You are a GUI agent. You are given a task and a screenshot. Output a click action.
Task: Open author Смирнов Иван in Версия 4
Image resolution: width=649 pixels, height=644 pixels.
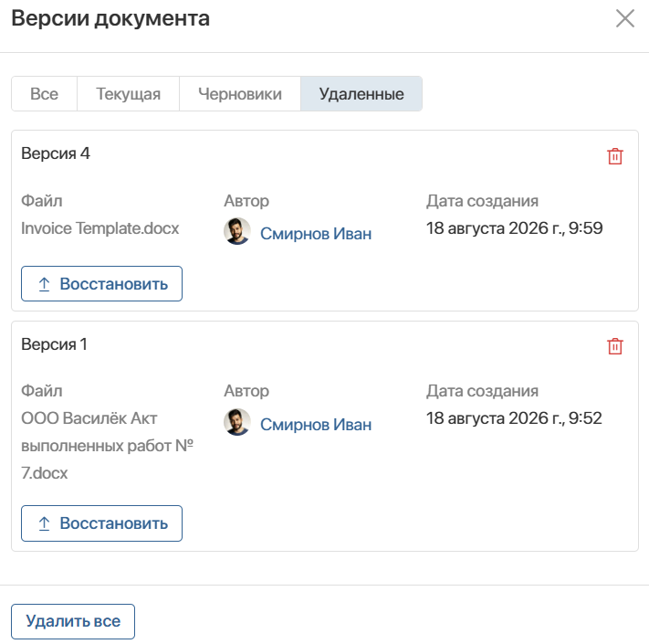316,234
